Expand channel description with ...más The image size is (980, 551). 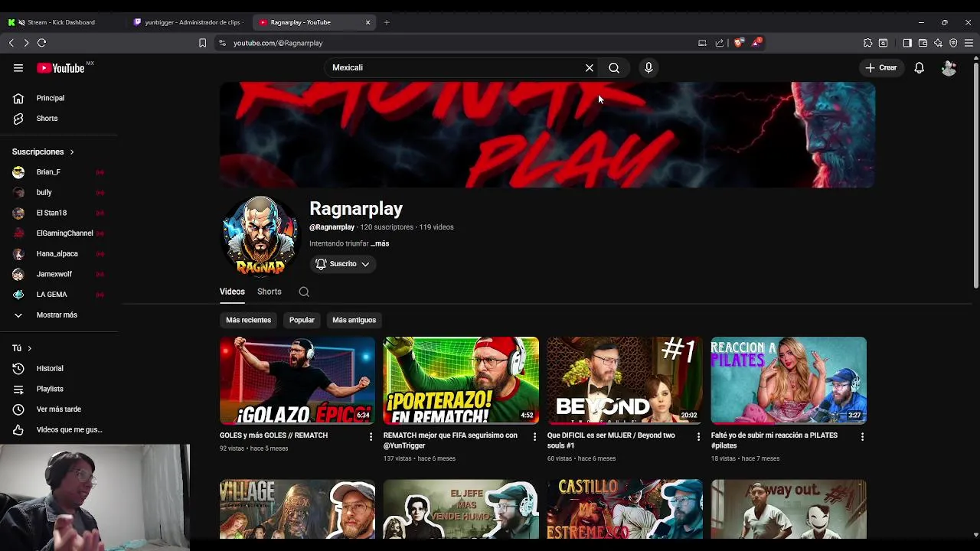[x=380, y=243]
